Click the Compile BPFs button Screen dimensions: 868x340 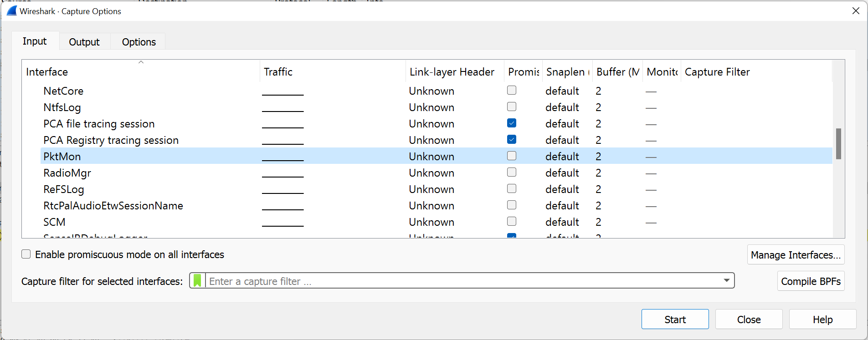[811, 281]
